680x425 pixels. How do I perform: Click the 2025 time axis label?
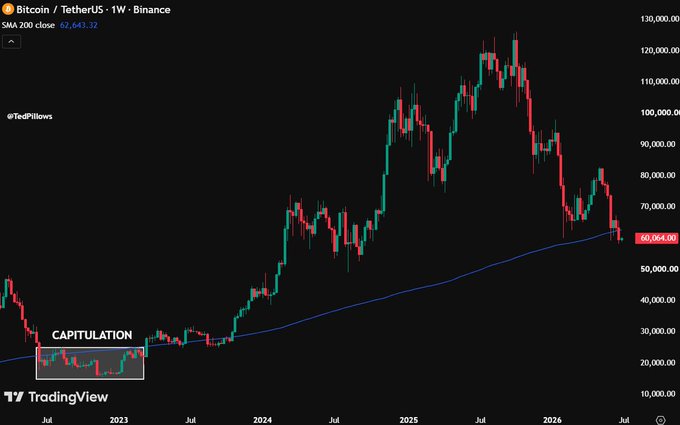pyautogui.click(x=409, y=420)
